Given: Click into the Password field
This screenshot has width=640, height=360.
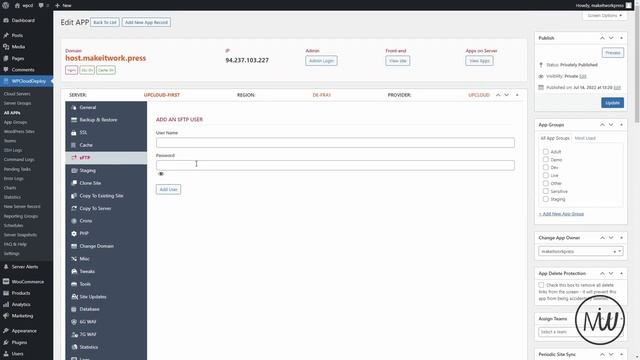Looking at the screenshot, I should pyautogui.click(x=335, y=165).
